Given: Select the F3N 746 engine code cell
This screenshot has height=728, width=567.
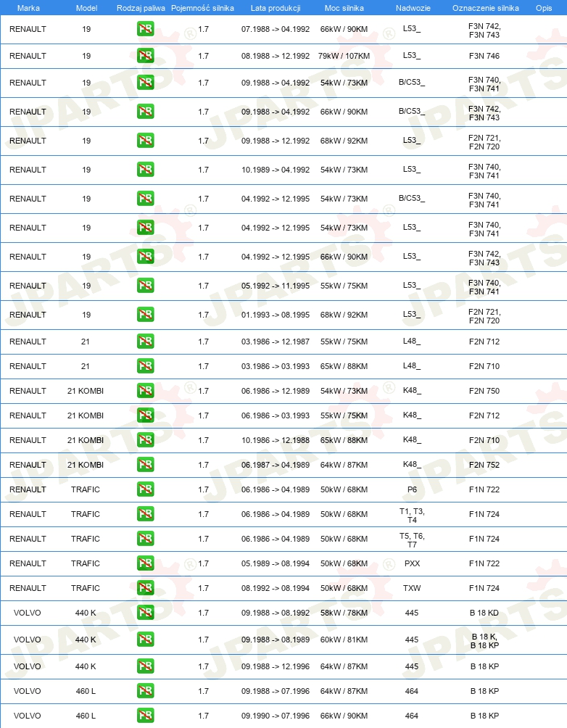Looking at the screenshot, I should coord(484,56).
